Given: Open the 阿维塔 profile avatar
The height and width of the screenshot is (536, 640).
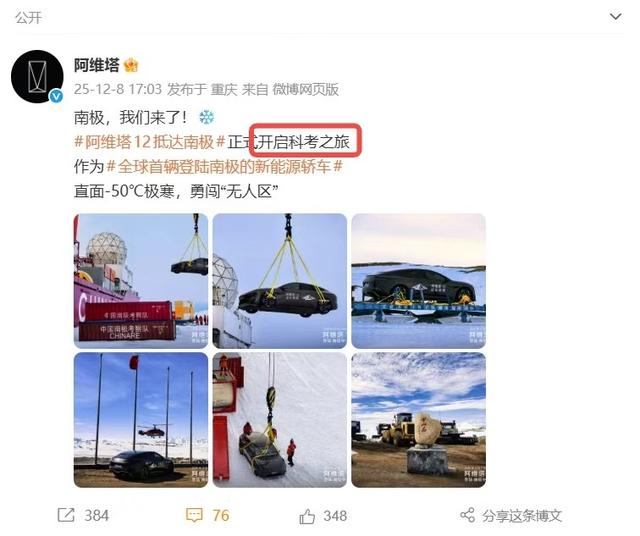Looking at the screenshot, I should pyautogui.click(x=37, y=76).
